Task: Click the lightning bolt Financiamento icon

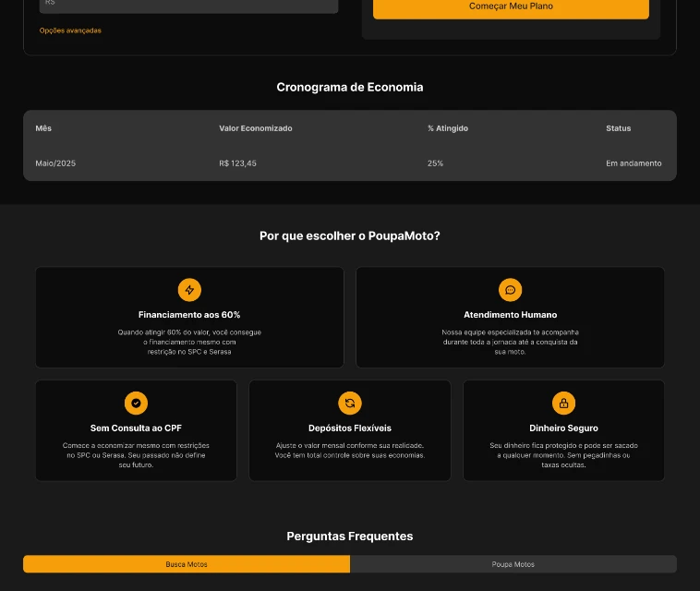Action: 189,290
